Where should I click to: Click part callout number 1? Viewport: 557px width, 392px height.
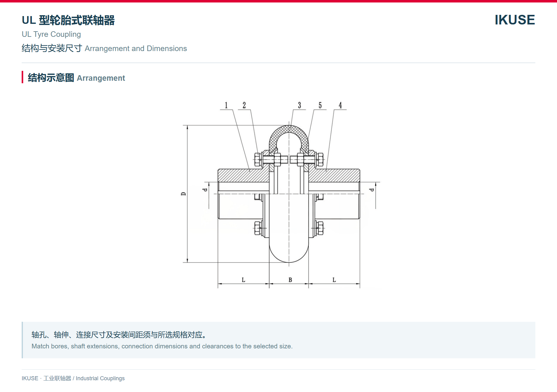(x=226, y=106)
